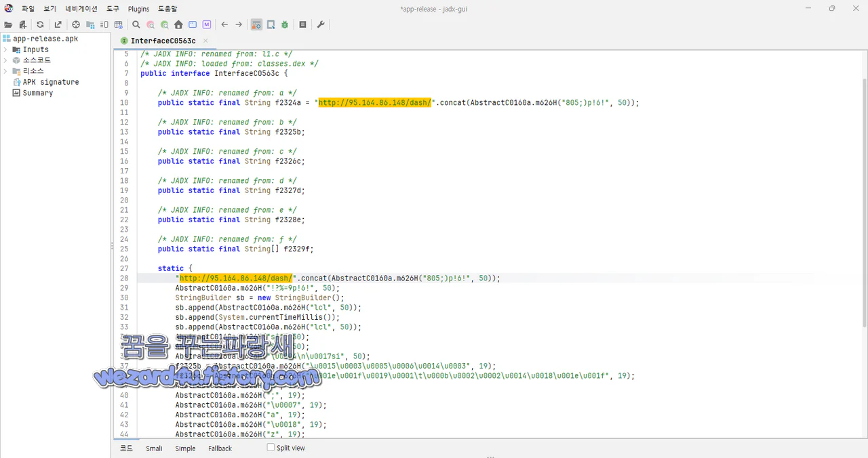Toggle the flatten packages icon
Viewport: 868px width, 458px height.
pos(90,24)
